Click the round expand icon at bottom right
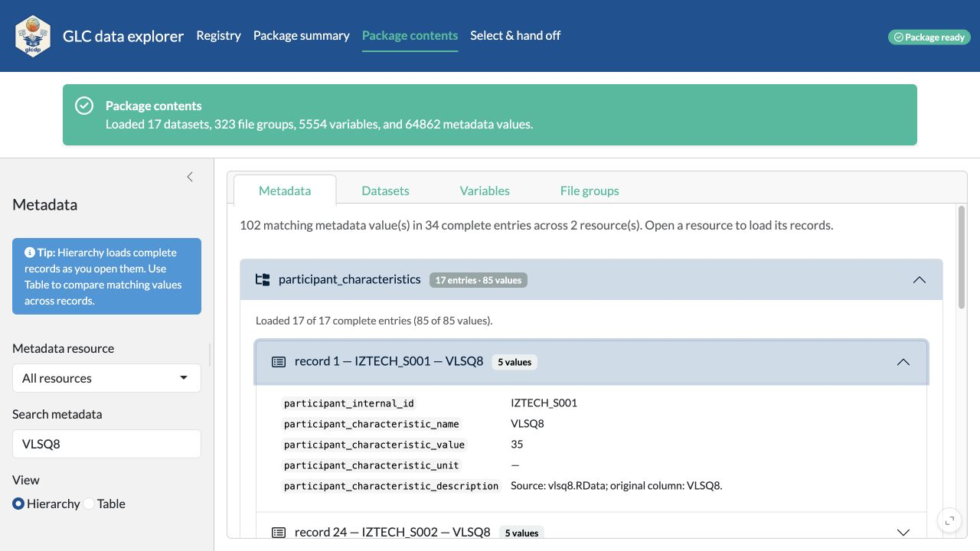This screenshot has height=551, width=980. pyautogui.click(x=949, y=520)
